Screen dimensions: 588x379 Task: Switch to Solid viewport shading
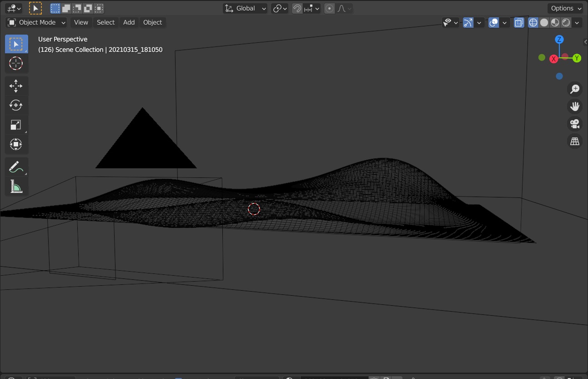point(544,22)
